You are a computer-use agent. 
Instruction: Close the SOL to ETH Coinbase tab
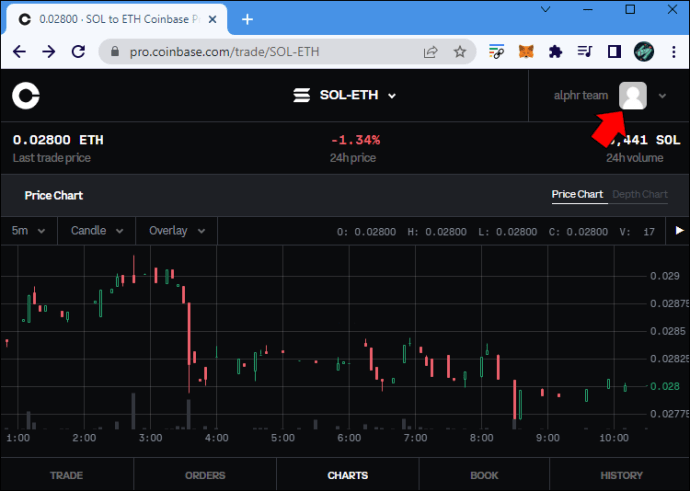tap(212, 19)
